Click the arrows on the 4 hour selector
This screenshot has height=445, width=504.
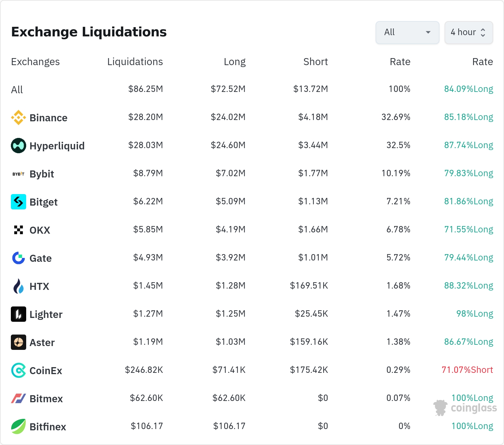(483, 32)
